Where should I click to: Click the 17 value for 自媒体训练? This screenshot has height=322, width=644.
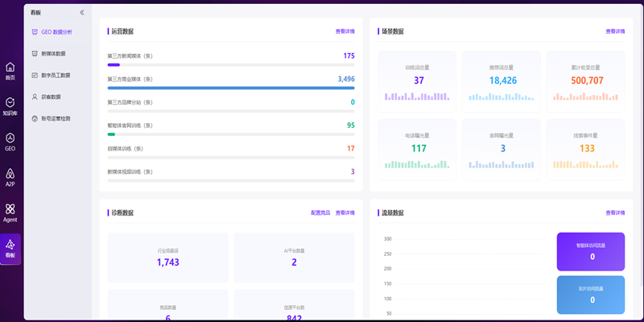point(351,149)
